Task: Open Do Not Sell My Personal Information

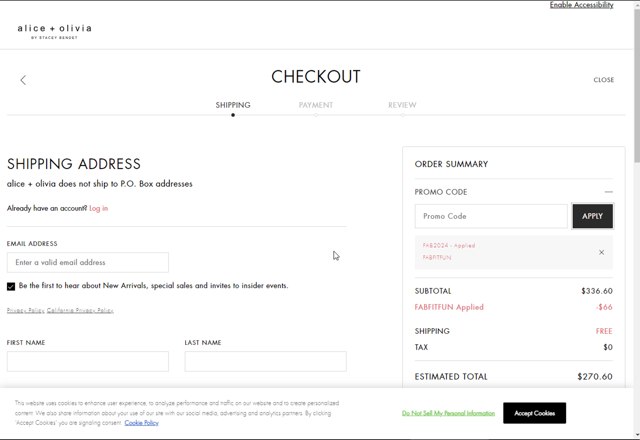Action: tap(448, 413)
